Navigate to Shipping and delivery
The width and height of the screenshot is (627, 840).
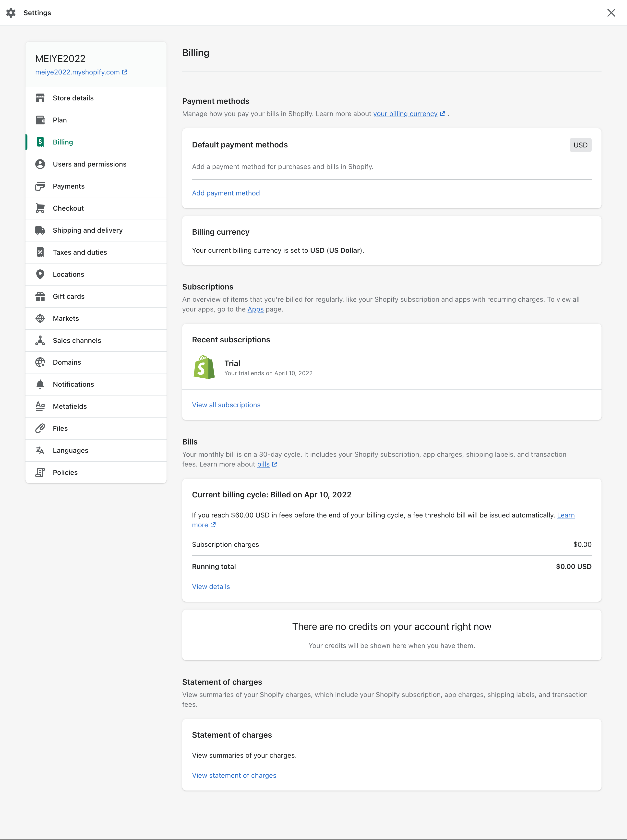tap(96, 230)
